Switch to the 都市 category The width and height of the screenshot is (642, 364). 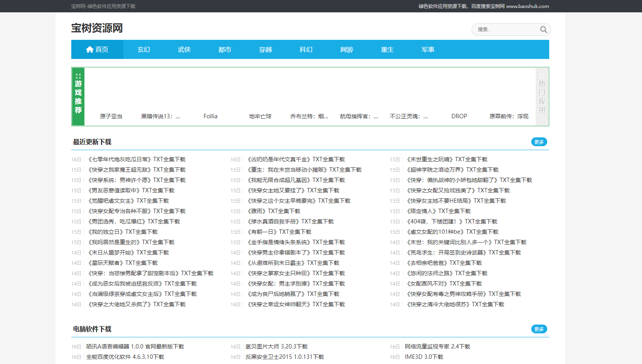click(225, 49)
